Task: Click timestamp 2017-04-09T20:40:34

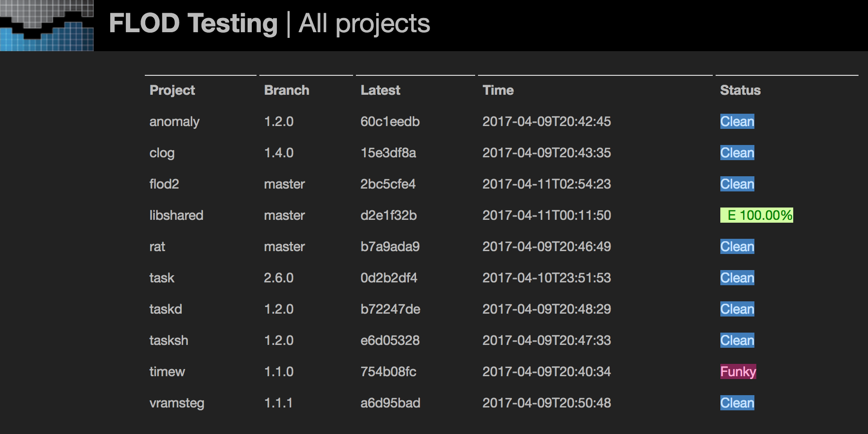Action: [547, 371]
